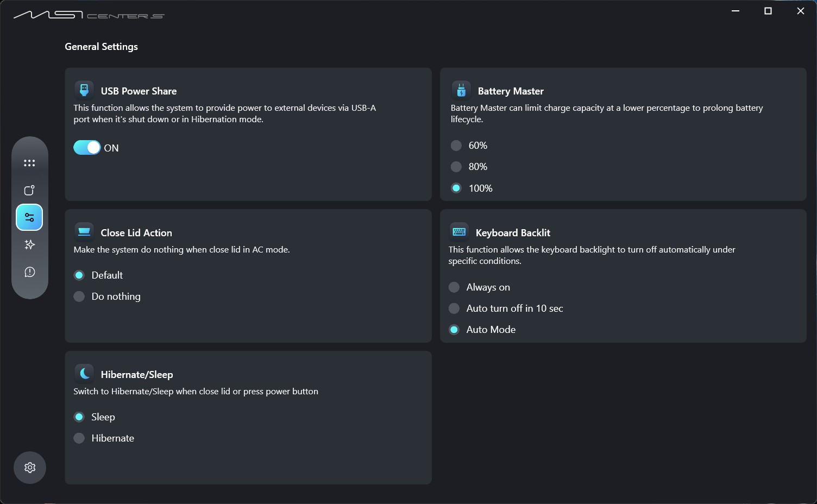Screen dimensions: 817x504
Task: Click the rounded square sidebar icon
Action: (29, 190)
